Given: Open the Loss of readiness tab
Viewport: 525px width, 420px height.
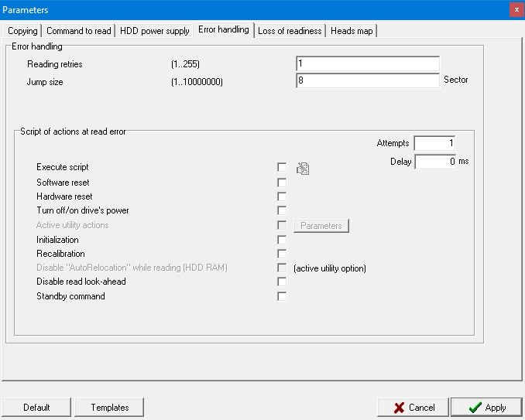Looking at the screenshot, I should (290, 31).
